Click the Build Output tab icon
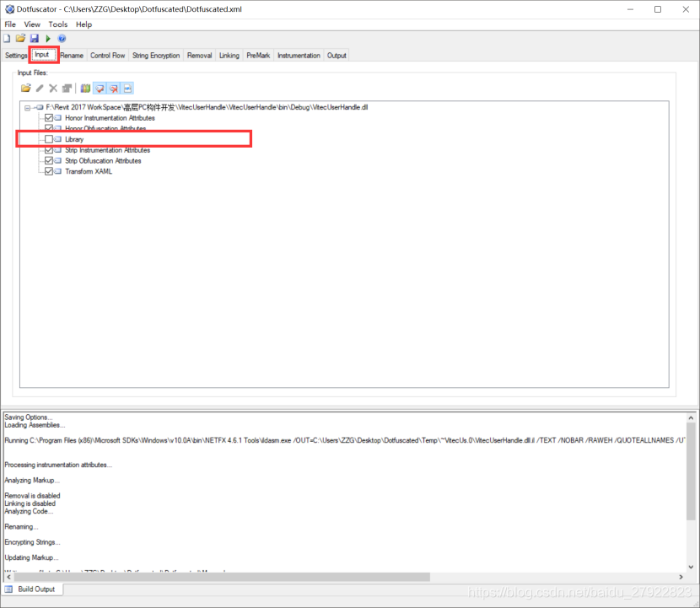The height and width of the screenshot is (608, 700). click(9, 589)
